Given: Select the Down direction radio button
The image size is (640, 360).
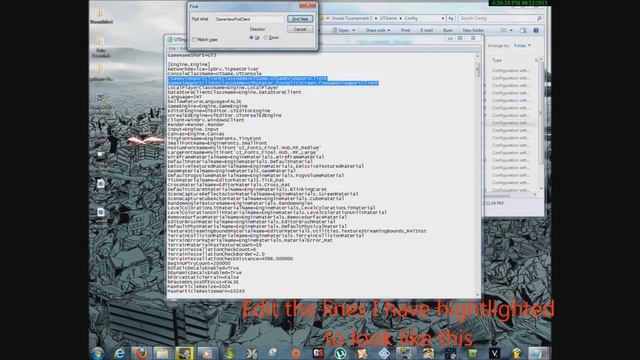Looking at the screenshot, I should click(x=266, y=38).
